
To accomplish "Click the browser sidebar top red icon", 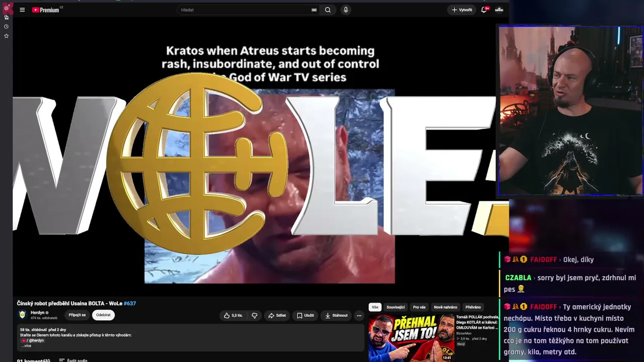I will pos(6,8).
